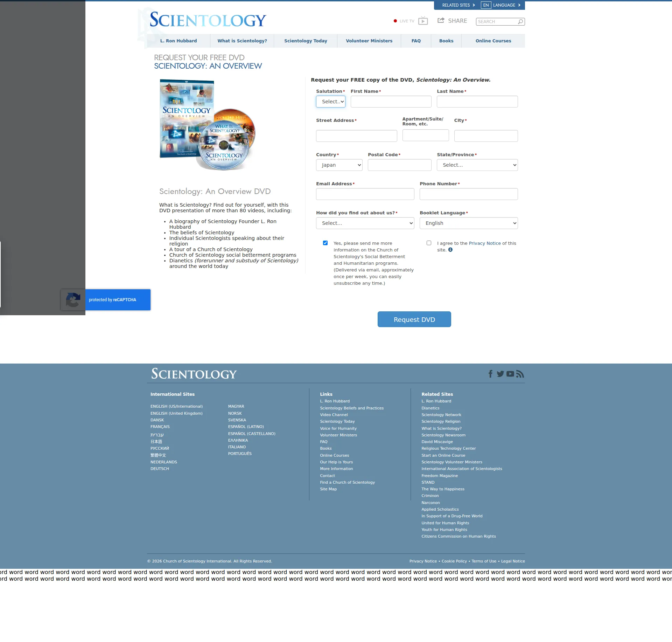The width and height of the screenshot is (672, 642).
Task: Click the Scientology logo in header
Action: click(208, 20)
